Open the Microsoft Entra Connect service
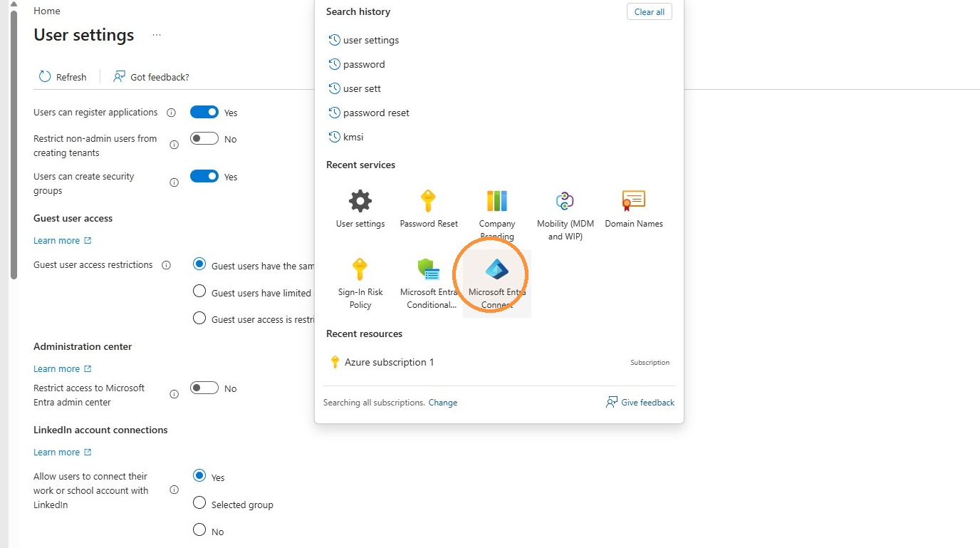980x548 pixels. 497,283
